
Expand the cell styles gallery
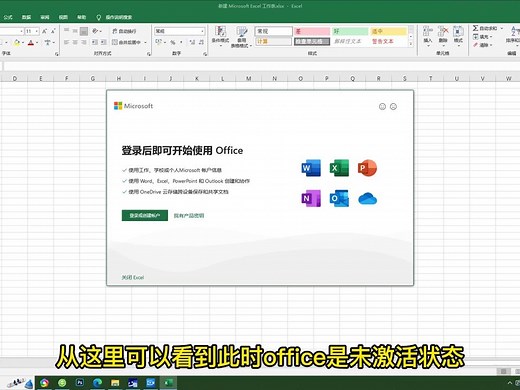click(x=411, y=44)
